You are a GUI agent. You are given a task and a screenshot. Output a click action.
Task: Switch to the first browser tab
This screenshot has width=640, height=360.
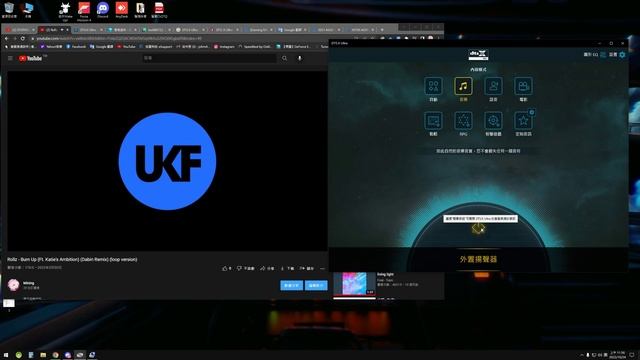(20, 30)
